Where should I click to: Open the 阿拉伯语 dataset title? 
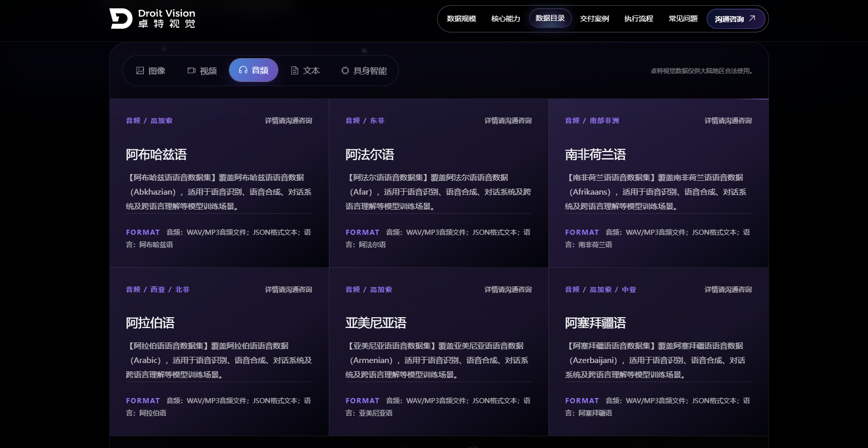click(150, 323)
